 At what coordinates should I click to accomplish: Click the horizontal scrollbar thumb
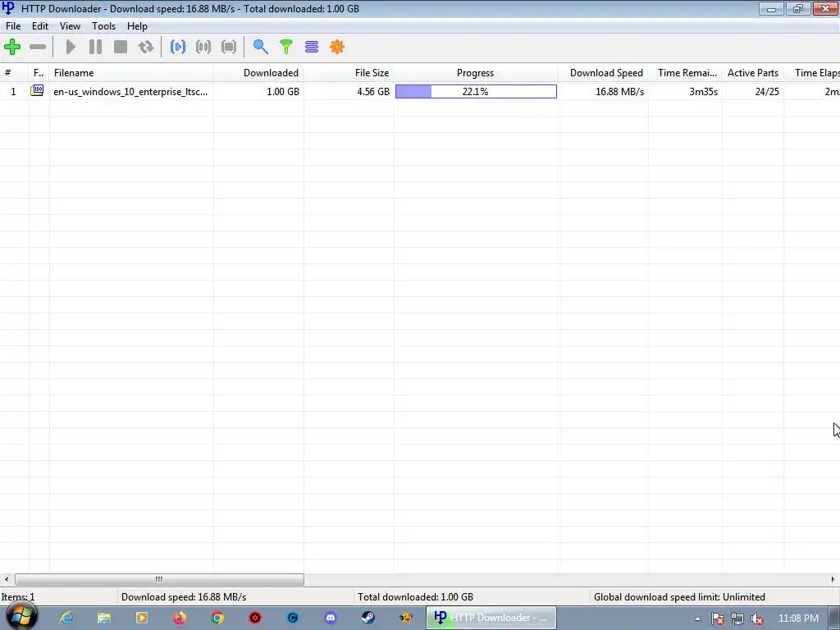click(x=159, y=579)
